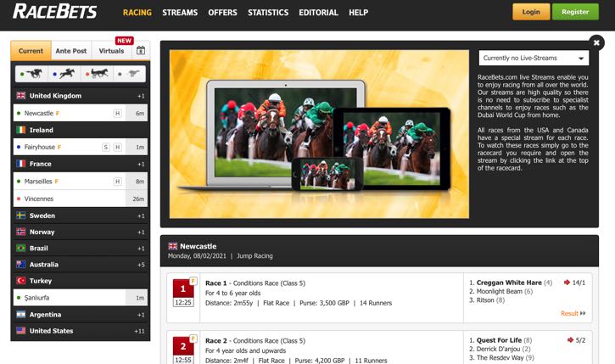The image size is (615, 364).
Task: Open the STREAMS menu
Action: pyautogui.click(x=180, y=13)
